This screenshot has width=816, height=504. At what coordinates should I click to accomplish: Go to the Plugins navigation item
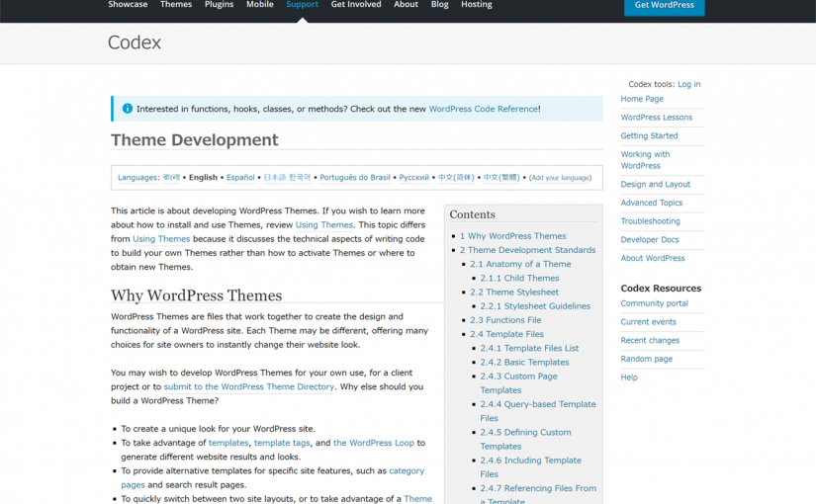(220, 5)
